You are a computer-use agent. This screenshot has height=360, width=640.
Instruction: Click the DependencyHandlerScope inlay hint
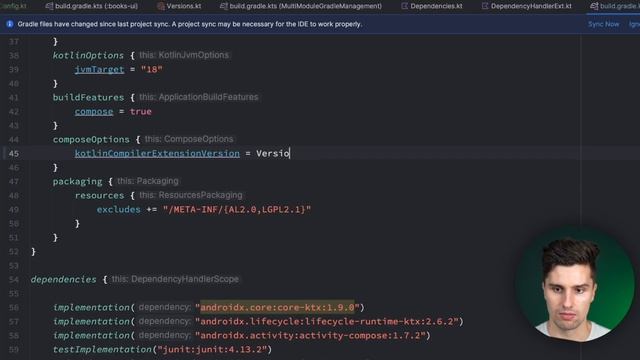(x=175, y=279)
